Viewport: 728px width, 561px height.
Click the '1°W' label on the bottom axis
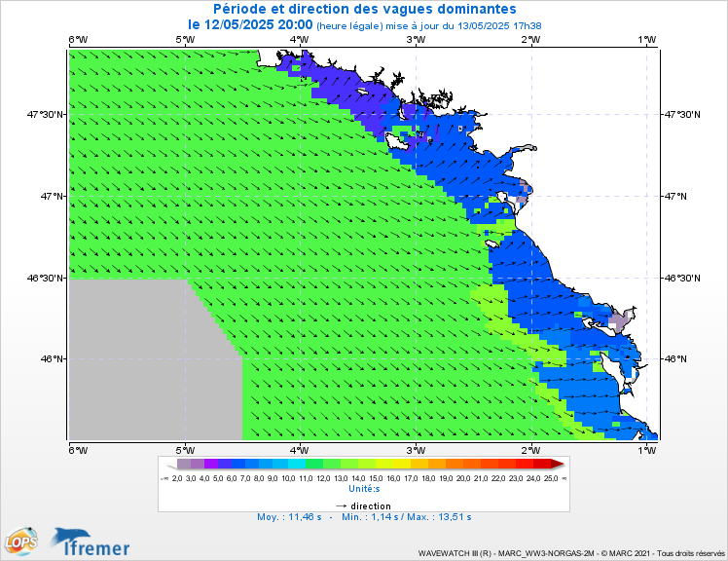[647, 450]
